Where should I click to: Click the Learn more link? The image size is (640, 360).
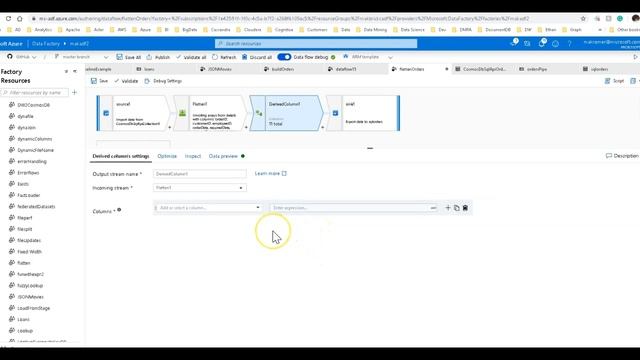tap(271, 173)
